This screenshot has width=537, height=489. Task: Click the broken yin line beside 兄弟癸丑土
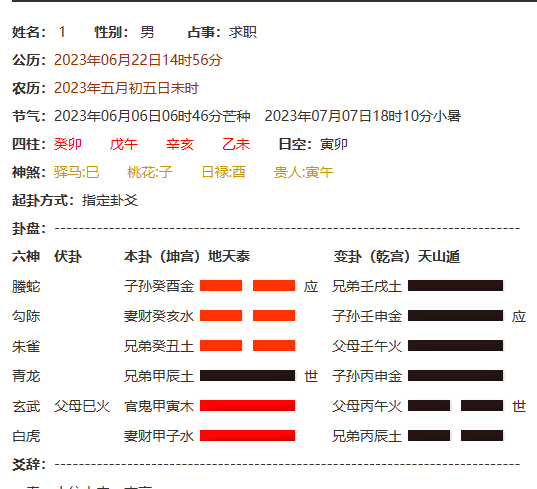pyautogui.click(x=248, y=346)
